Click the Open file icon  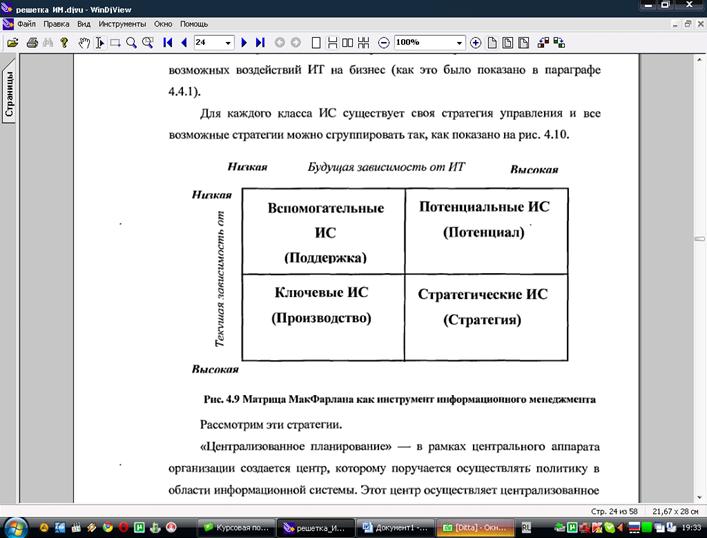pos(12,43)
